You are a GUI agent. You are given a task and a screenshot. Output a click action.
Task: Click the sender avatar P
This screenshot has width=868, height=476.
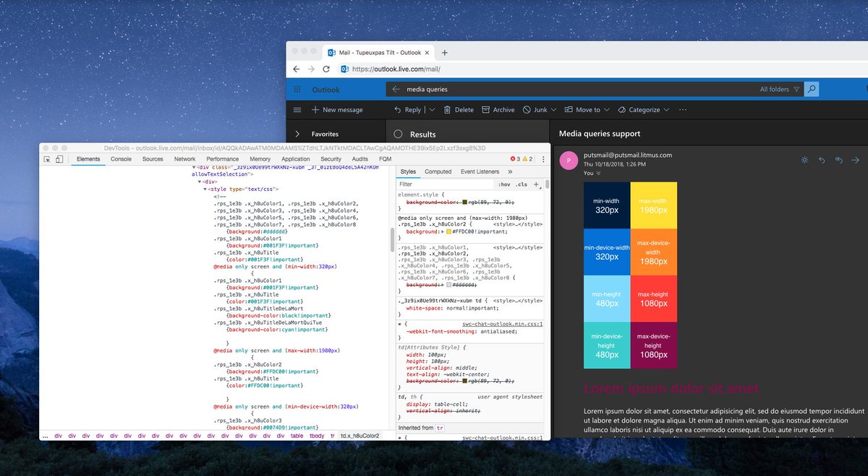point(569,161)
